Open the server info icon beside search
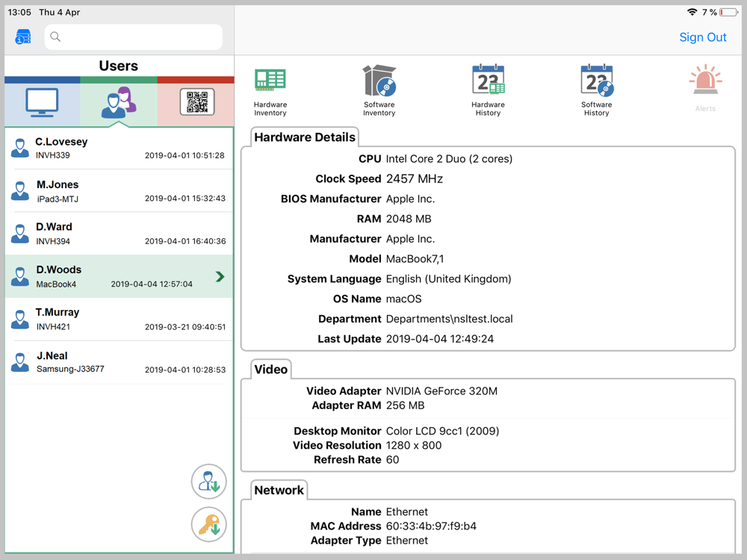Image resolution: width=747 pixels, height=560 pixels. (23, 37)
